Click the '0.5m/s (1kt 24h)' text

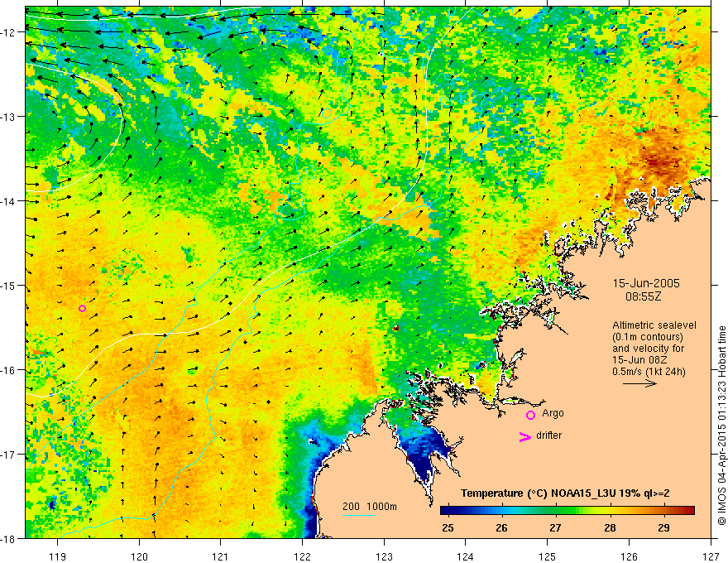click(649, 372)
